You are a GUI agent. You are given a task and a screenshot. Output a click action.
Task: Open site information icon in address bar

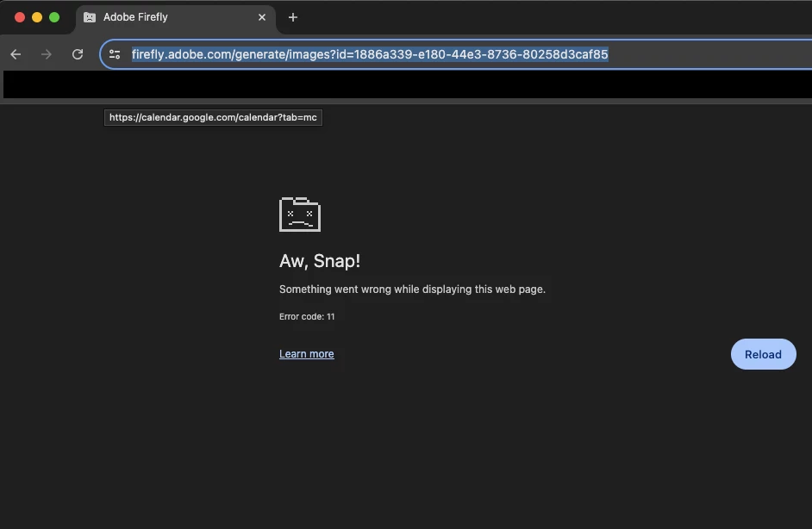[115, 54]
